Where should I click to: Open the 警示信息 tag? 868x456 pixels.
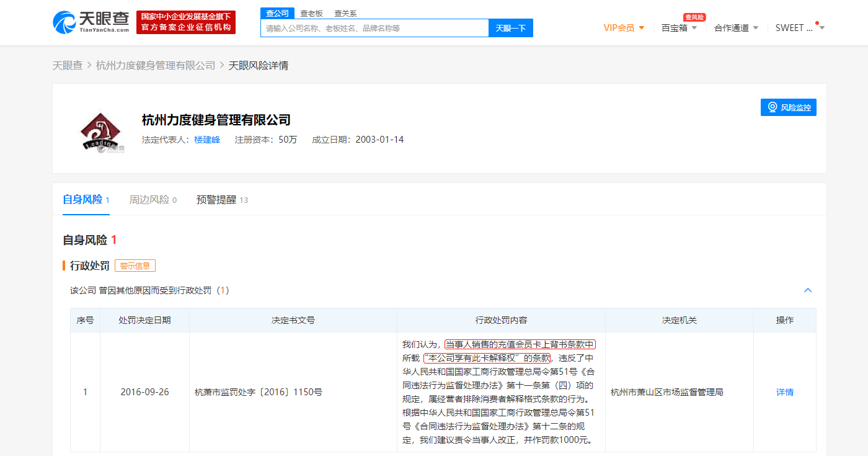[x=135, y=266]
